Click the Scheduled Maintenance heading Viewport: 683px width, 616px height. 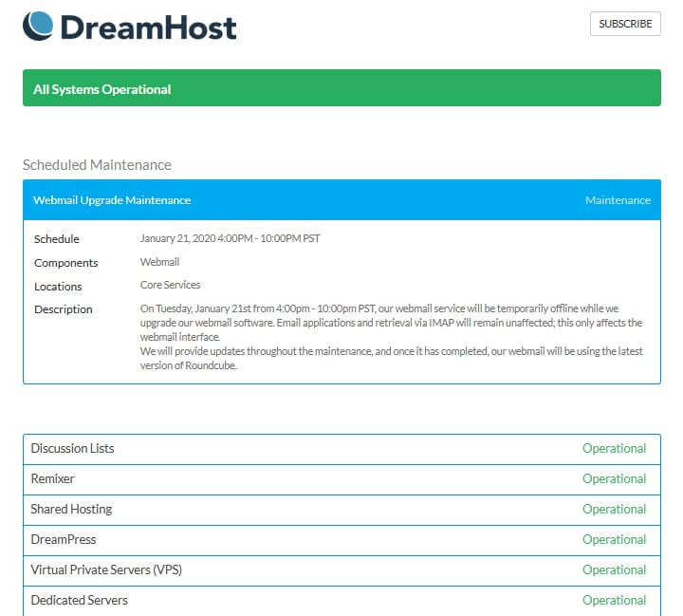coord(97,165)
